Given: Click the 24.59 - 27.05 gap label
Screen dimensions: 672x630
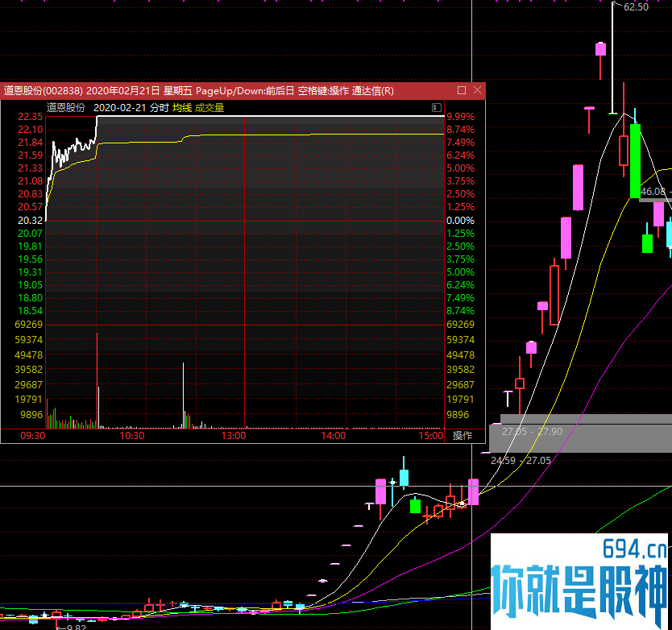Looking at the screenshot, I should (521, 460).
